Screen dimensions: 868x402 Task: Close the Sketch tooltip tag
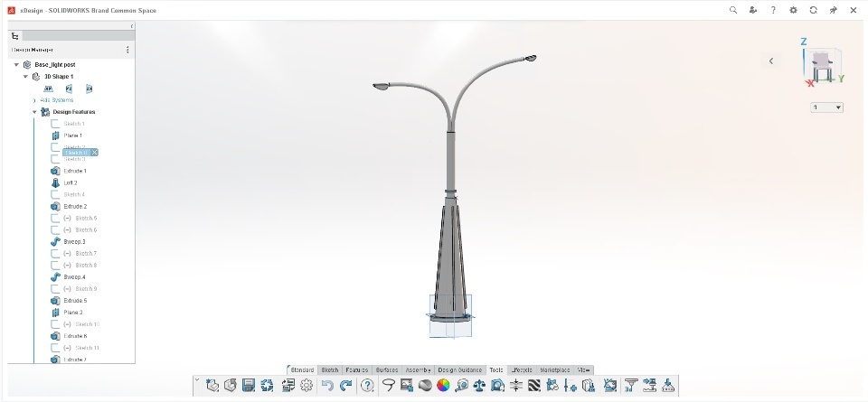tap(95, 152)
